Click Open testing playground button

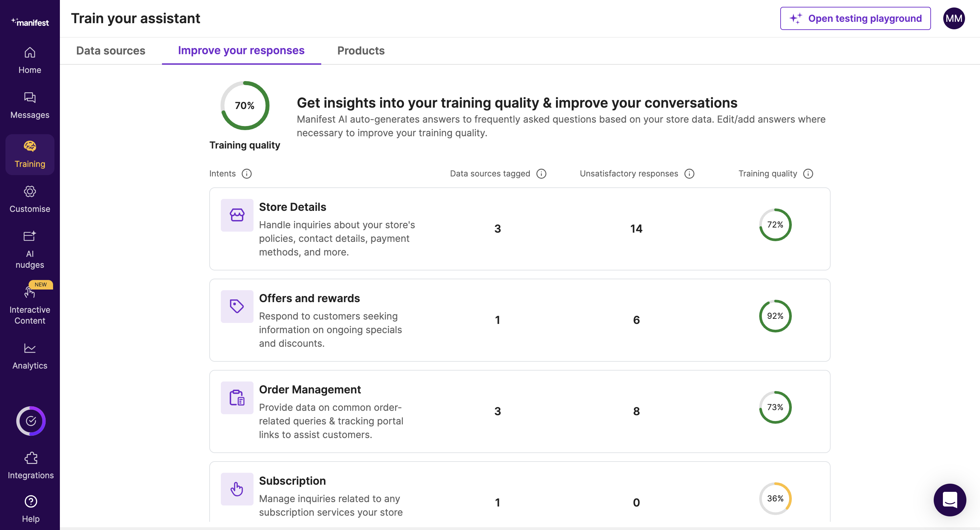point(855,18)
